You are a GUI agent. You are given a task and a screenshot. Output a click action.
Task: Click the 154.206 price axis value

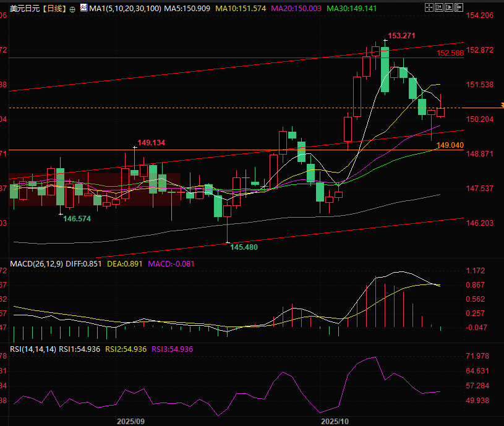point(479,15)
